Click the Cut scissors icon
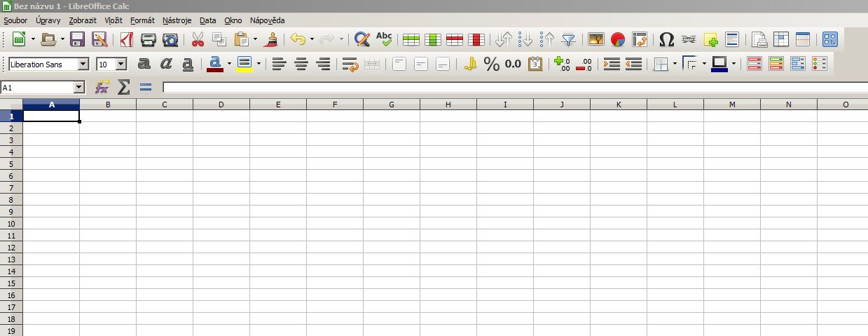Viewport: 868px width, 336px height. (x=198, y=39)
